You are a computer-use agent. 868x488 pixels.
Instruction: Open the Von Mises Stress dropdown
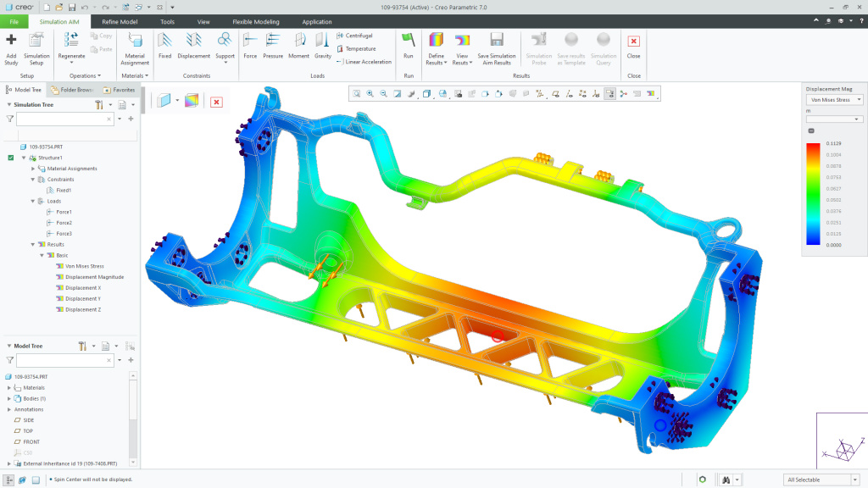(860, 99)
